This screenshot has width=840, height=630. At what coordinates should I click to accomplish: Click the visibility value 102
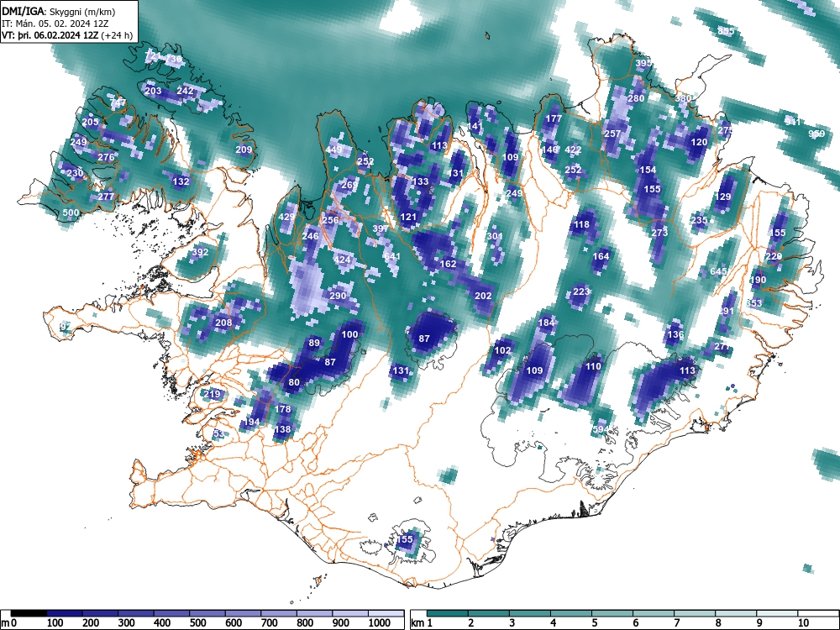click(x=502, y=350)
